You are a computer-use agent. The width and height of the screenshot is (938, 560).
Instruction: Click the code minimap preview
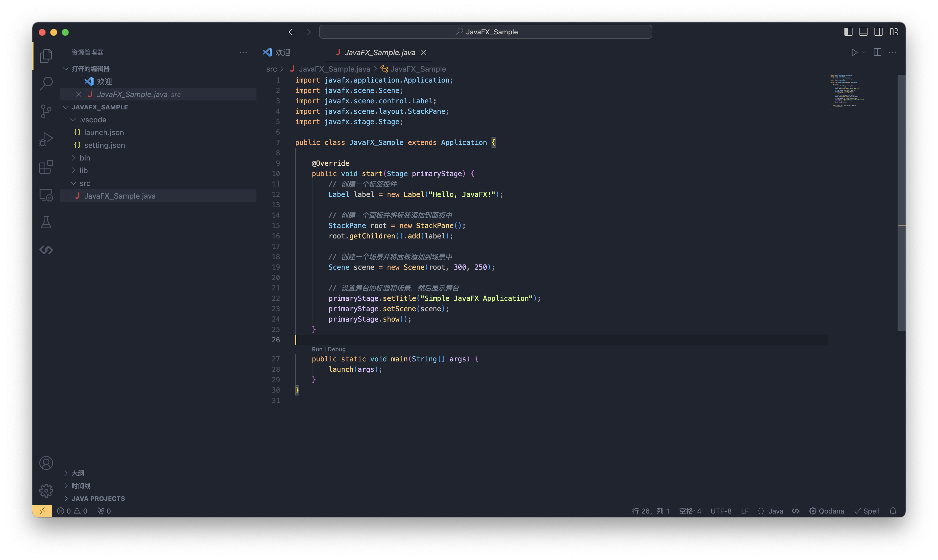point(847,92)
